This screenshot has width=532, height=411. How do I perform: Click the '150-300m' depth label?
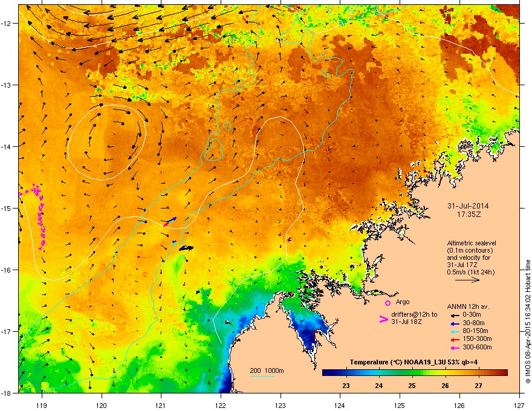pos(477,338)
